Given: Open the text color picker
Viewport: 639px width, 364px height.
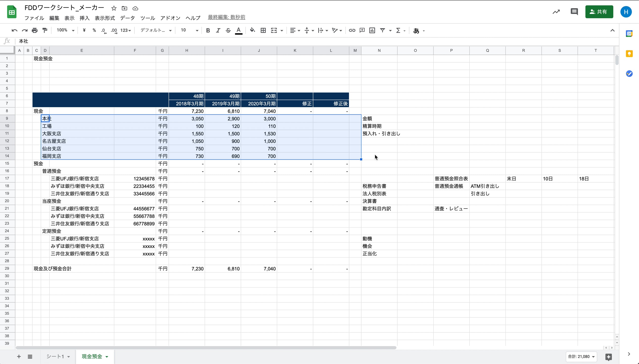Looking at the screenshot, I should [x=238, y=31].
